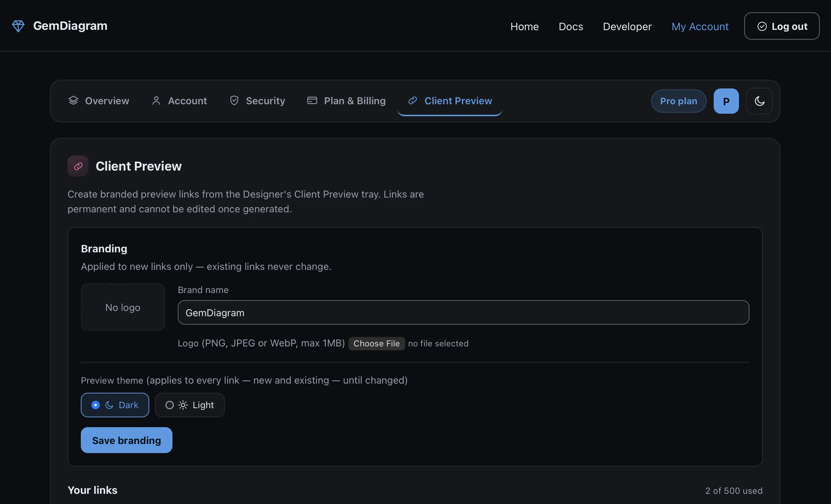This screenshot has width=831, height=504.
Task: Click the 'Your links' heading
Action: click(92, 490)
